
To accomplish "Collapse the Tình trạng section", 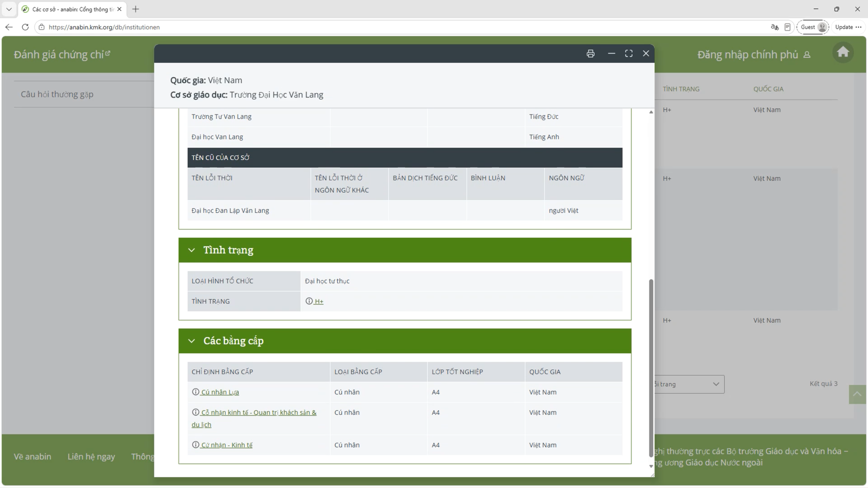I will click(x=192, y=250).
